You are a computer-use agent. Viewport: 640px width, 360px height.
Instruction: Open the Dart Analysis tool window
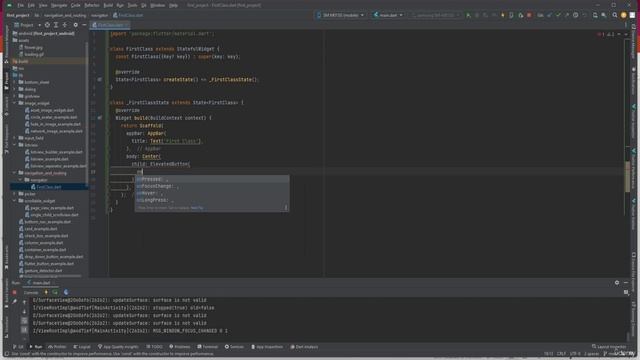[x=304, y=347]
